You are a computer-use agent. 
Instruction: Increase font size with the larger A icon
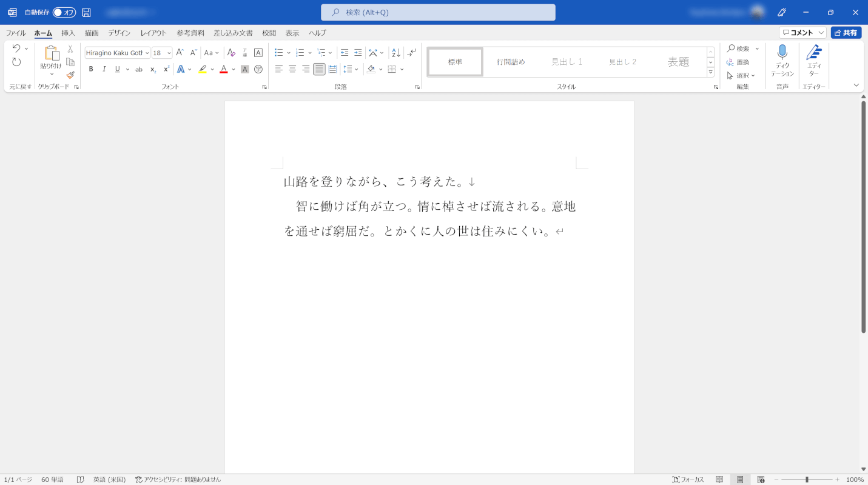point(180,53)
